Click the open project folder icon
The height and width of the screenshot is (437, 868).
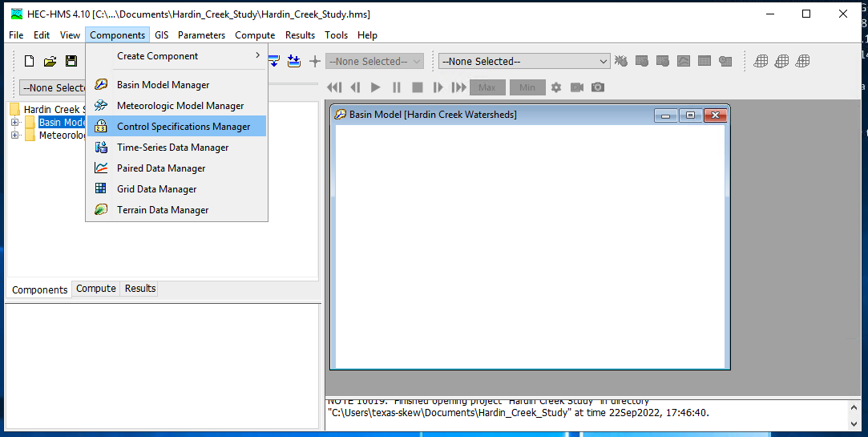pyautogui.click(x=50, y=62)
